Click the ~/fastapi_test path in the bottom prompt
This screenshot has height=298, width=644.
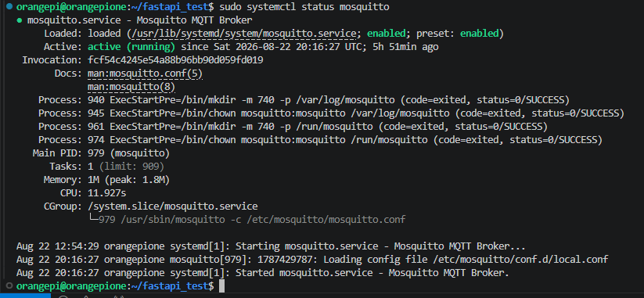tap(170, 285)
